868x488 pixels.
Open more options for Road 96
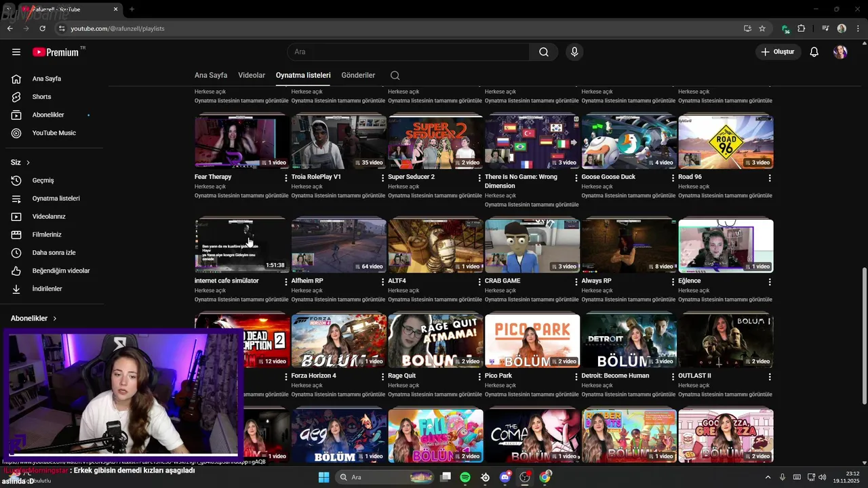coord(770,178)
